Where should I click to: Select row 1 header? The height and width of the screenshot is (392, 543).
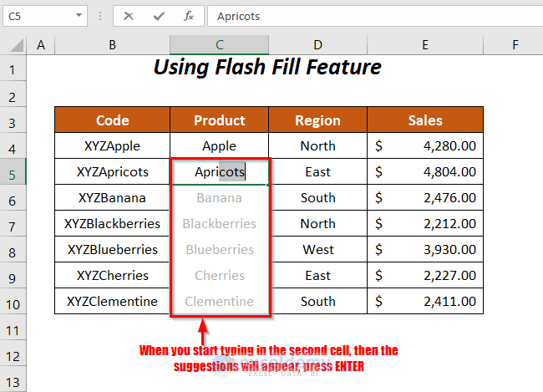pyautogui.click(x=13, y=69)
